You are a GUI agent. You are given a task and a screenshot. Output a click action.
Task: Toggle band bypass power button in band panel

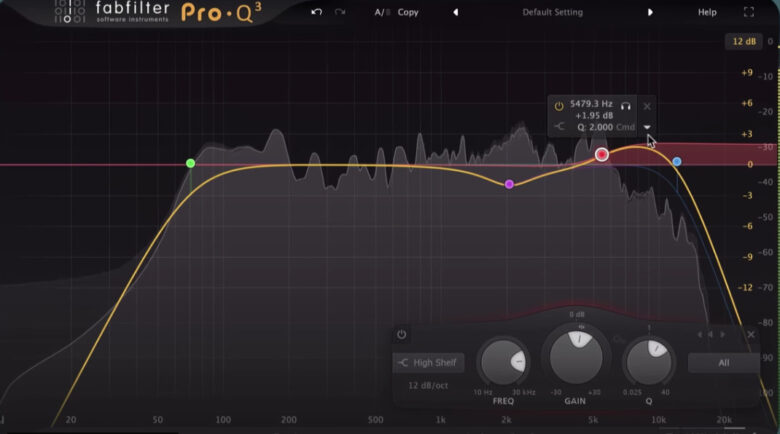coord(401,334)
